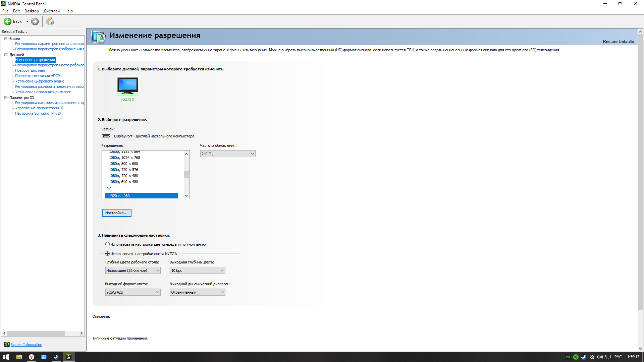Open the YCbCr422 color format dropdown
The width and height of the screenshot is (644, 362).
click(x=133, y=292)
